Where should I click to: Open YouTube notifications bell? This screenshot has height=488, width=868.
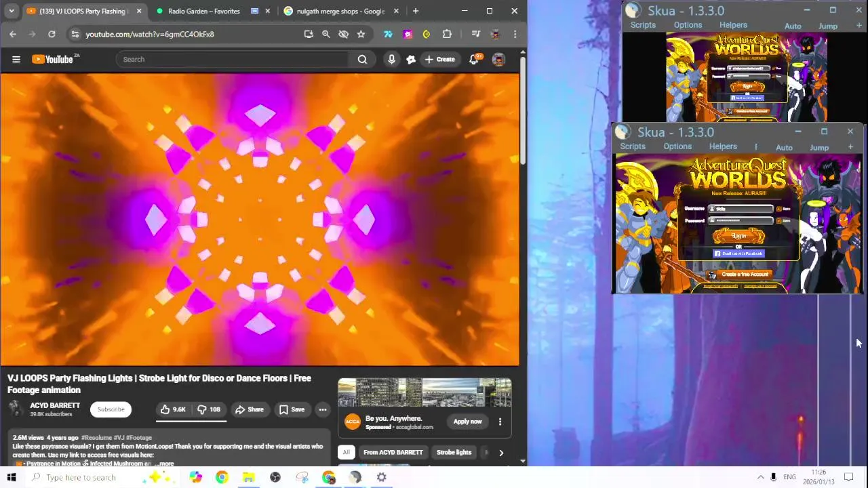(x=474, y=60)
